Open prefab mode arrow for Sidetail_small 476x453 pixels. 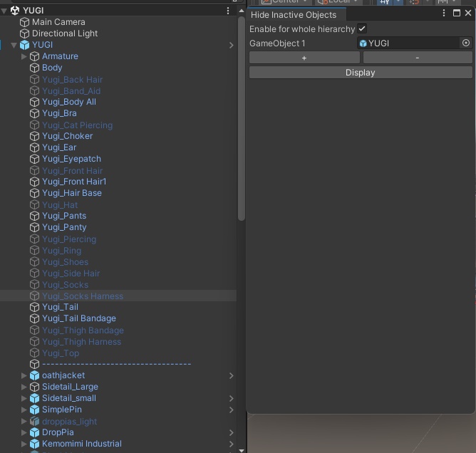click(x=232, y=398)
